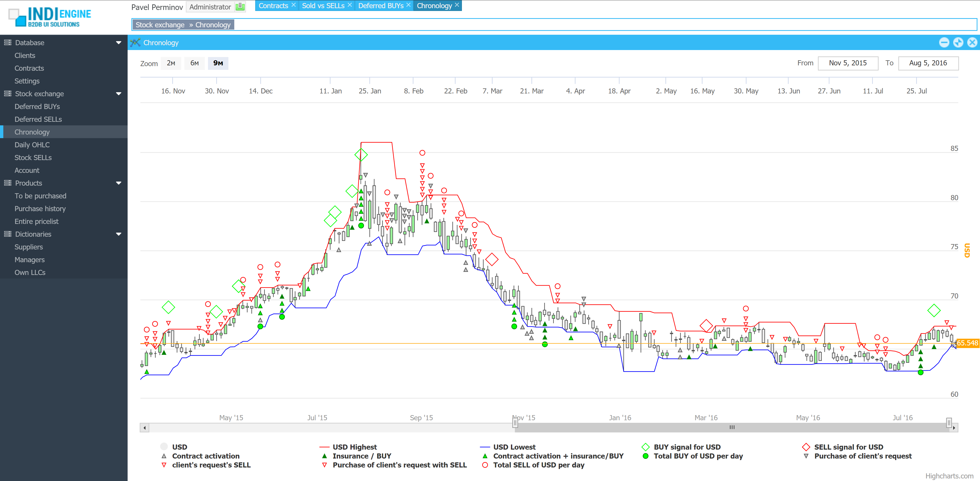Collapse the Dictionaries section arrow

click(x=119, y=234)
